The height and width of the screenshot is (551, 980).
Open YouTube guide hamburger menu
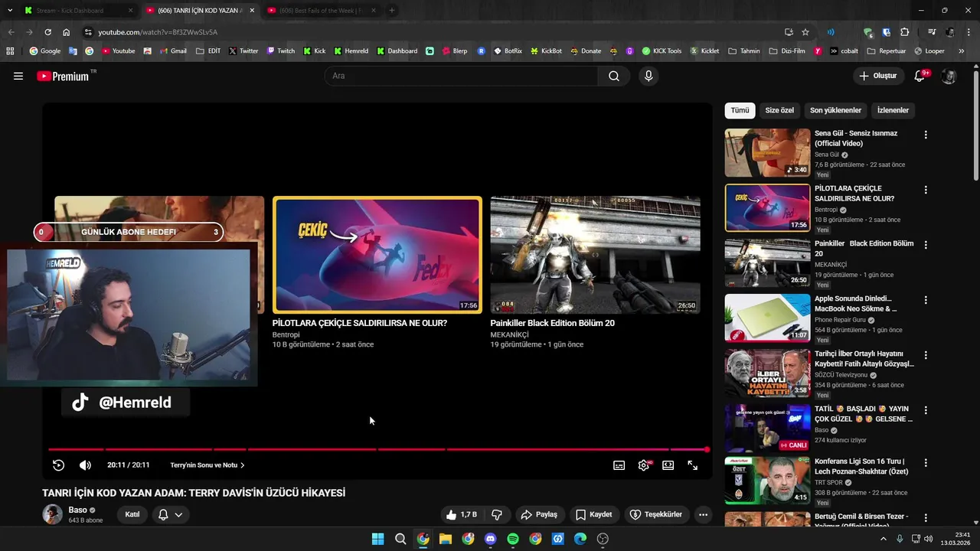pos(18,76)
